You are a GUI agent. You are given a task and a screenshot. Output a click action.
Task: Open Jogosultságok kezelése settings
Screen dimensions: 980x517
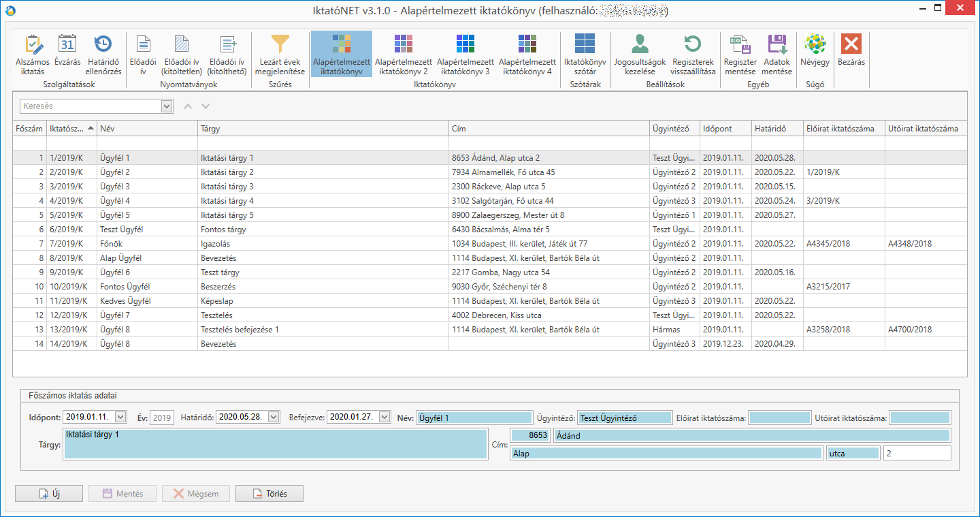point(640,54)
